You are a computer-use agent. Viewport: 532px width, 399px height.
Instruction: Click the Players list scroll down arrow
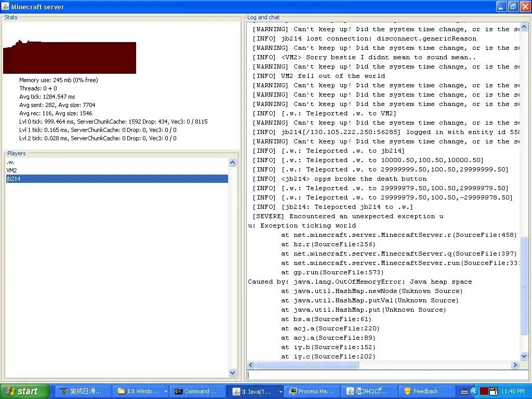pos(232,373)
